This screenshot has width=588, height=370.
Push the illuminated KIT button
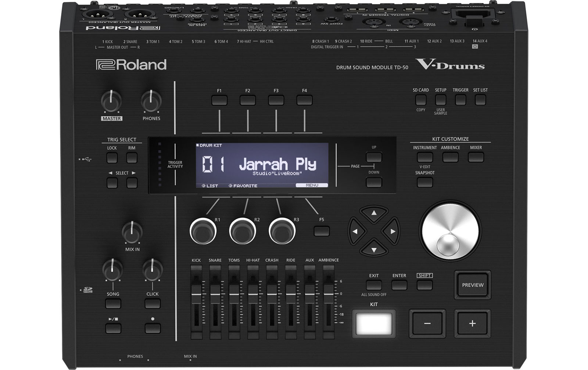(374, 324)
